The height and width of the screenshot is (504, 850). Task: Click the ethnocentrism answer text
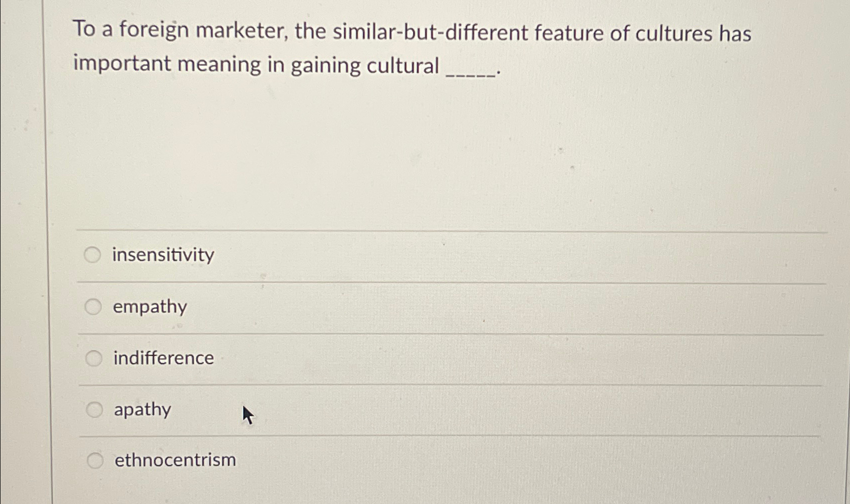pos(174,459)
